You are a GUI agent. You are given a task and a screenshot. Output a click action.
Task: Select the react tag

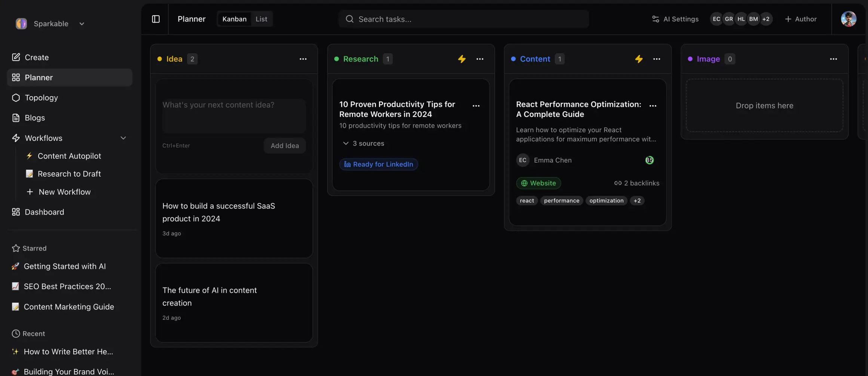[527, 201]
